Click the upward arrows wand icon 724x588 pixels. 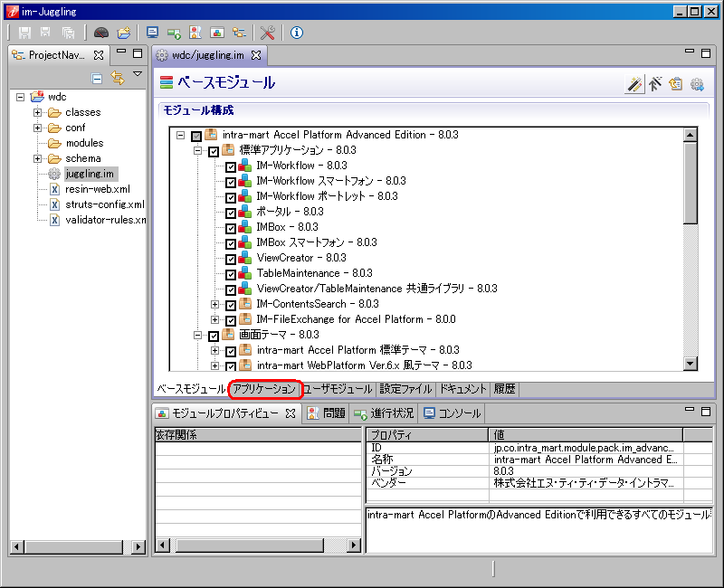click(654, 84)
